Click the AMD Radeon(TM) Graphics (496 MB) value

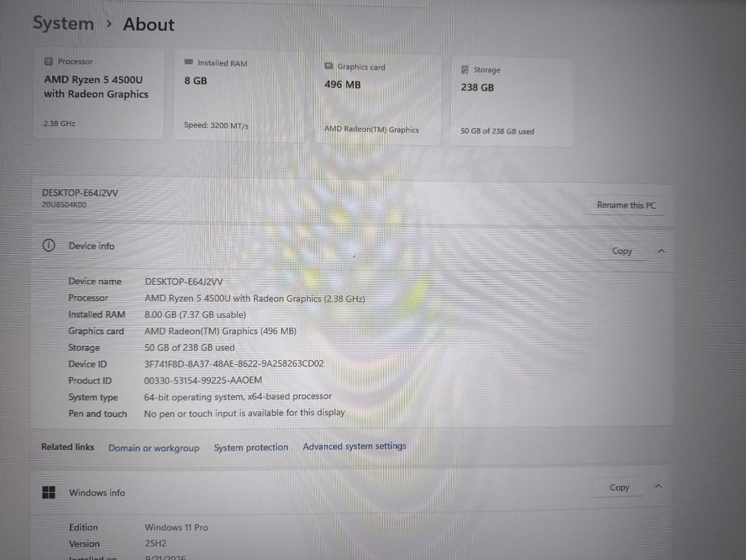click(221, 331)
